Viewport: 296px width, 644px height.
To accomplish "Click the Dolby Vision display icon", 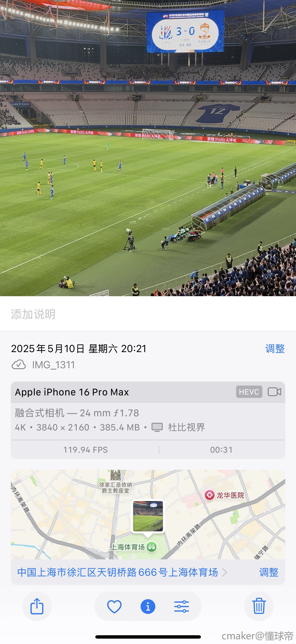I will (x=157, y=427).
